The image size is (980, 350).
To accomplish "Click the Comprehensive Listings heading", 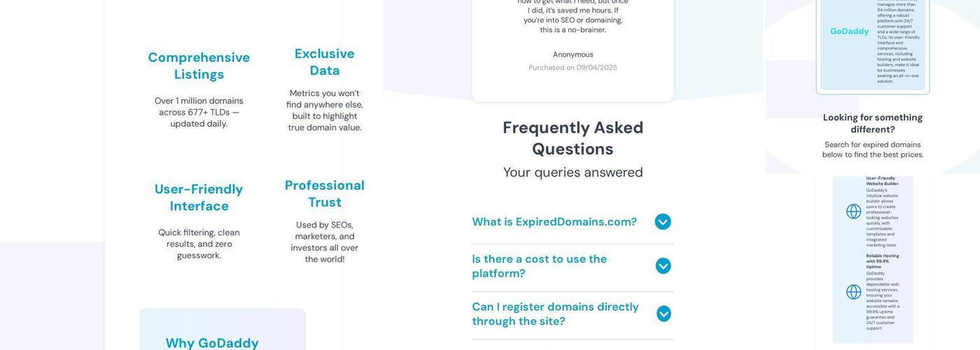I will [x=199, y=66].
